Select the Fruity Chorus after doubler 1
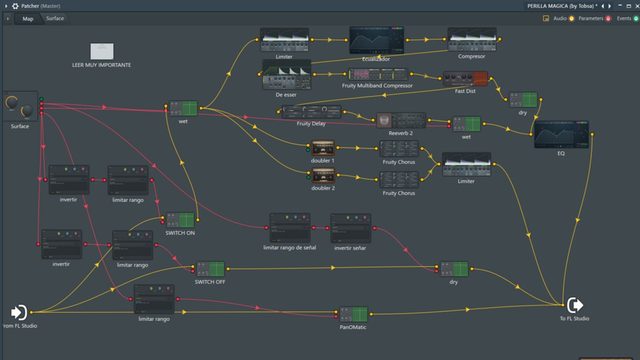The width and height of the screenshot is (640, 360). [399, 149]
